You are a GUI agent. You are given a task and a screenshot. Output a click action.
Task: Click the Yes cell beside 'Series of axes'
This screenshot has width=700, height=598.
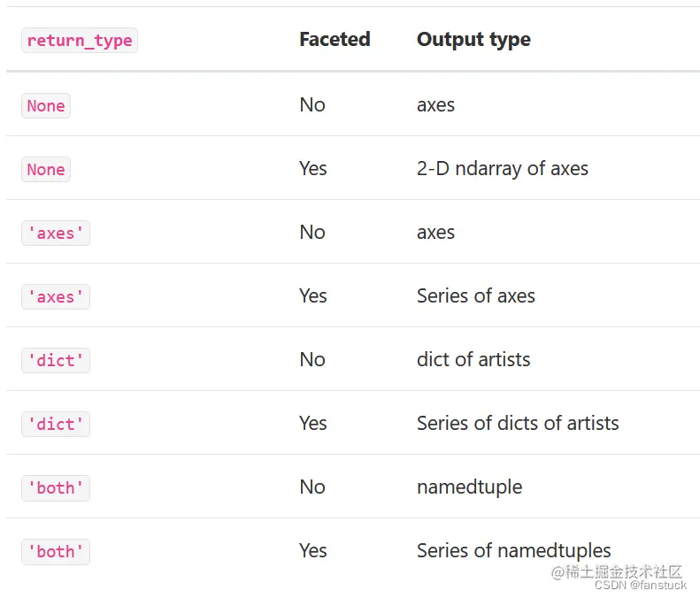coord(313,296)
